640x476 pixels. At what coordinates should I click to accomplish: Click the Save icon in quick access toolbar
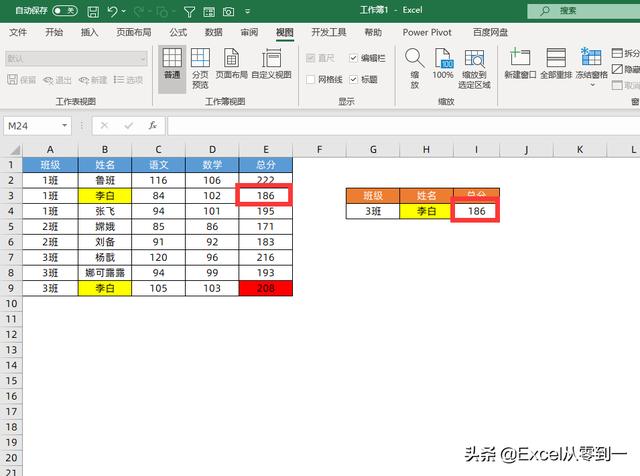coord(93,12)
